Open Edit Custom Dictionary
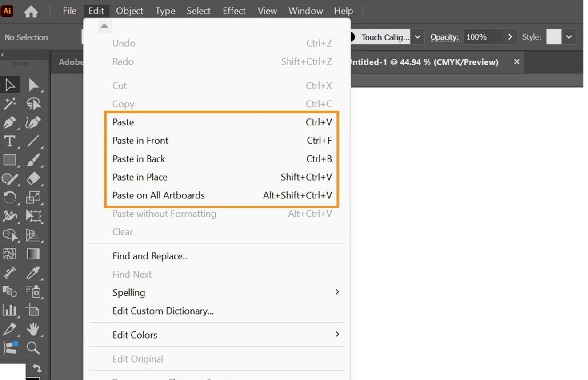Viewport: 588px width, 380px height. point(163,311)
